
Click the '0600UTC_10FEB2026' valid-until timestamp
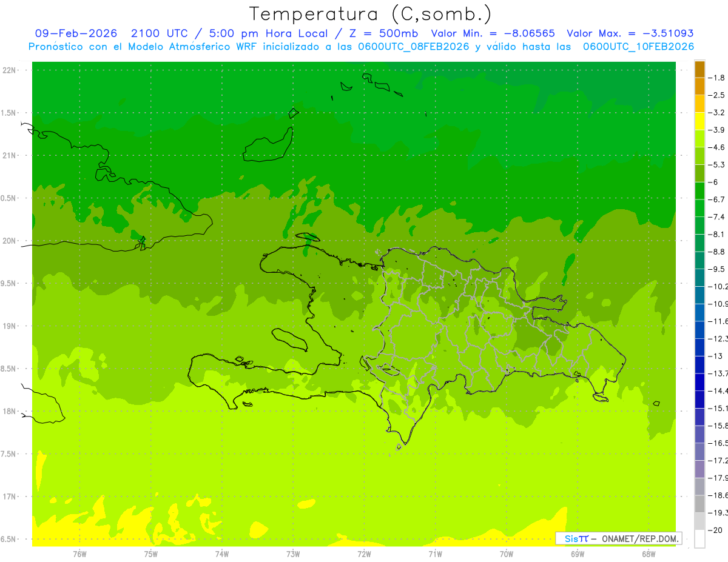(638, 47)
